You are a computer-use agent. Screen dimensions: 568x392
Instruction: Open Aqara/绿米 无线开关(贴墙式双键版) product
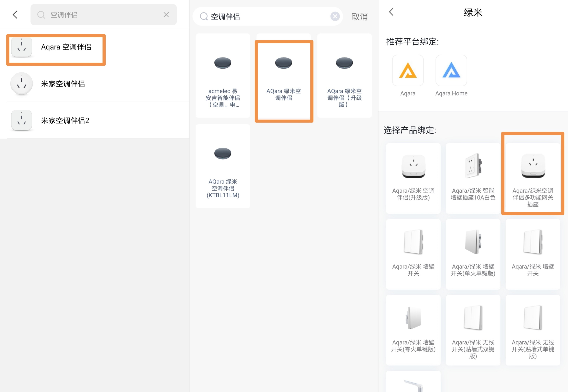pyautogui.click(x=473, y=330)
